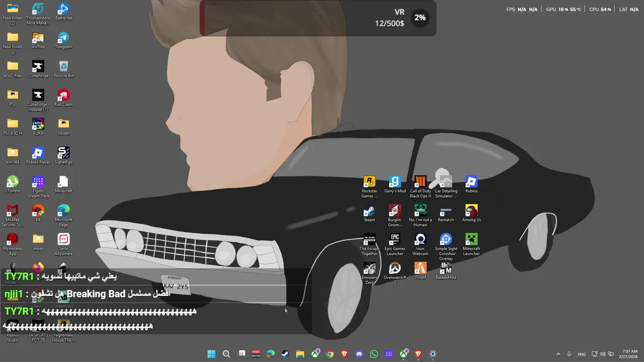The width and height of the screenshot is (644, 362).
Task: Open the EA app desktop icon
Action: pos(38,213)
